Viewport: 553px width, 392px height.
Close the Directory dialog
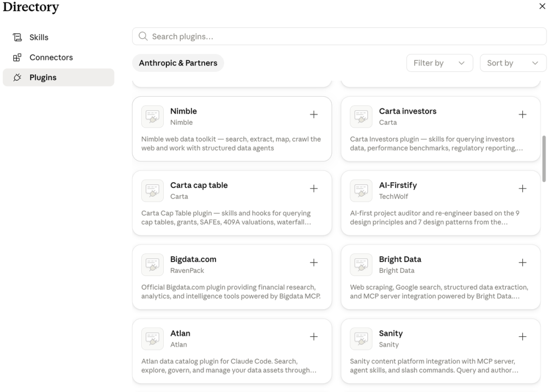pyautogui.click(x=542, y=6)
